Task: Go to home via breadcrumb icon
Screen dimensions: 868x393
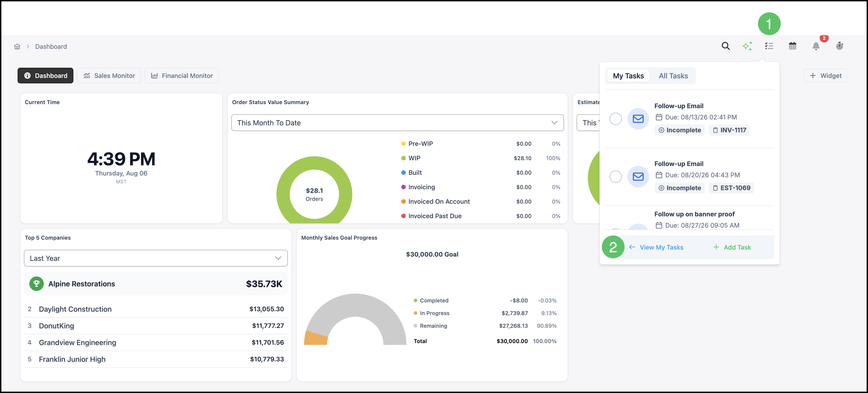Action: pyautogui.click(x=17, y=47)
